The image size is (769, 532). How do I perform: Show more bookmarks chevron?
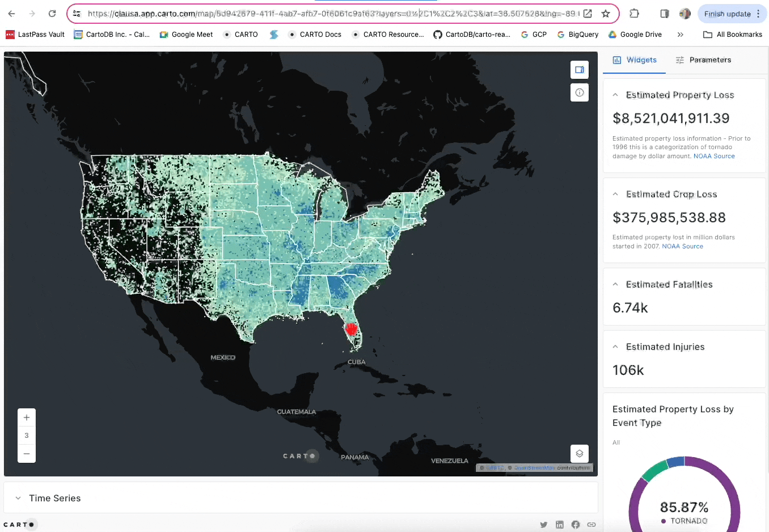coord(680,35)
